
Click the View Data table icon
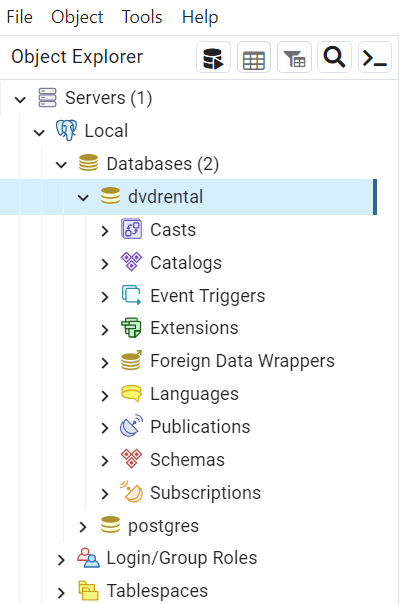254,58
